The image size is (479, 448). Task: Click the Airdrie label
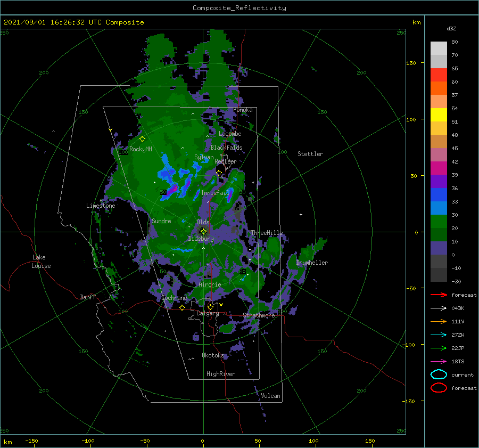pos(210,284)
